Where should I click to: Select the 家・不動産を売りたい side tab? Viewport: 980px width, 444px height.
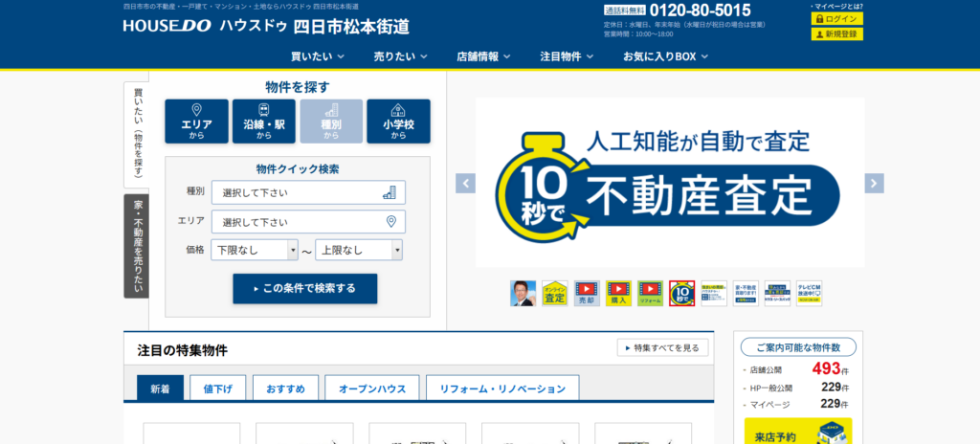[x=136, y=246]
